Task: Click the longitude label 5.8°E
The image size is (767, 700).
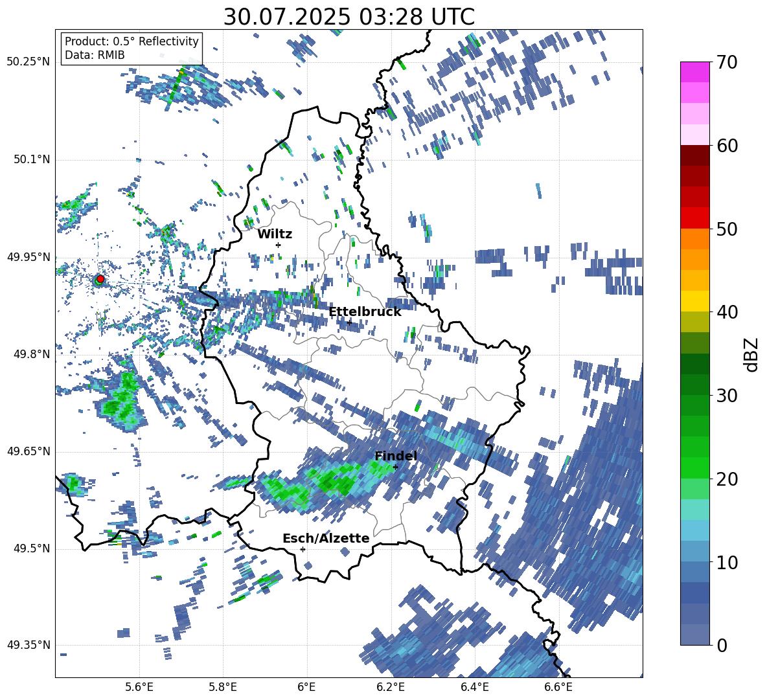Action: pyautogui.click(x=223, y=687)
